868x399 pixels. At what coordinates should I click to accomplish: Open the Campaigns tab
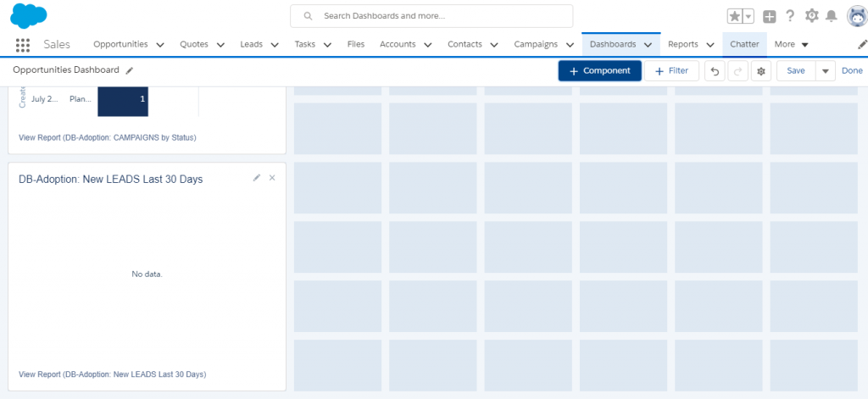coord(536,44)
